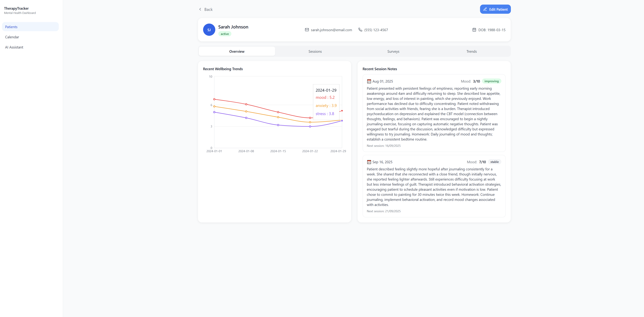Image resolution: width=644 pixels, height=317 pixels.
Task: Click the pencil icon in Edit Patient
Action: pyautogui.click(x=485, y=9)
